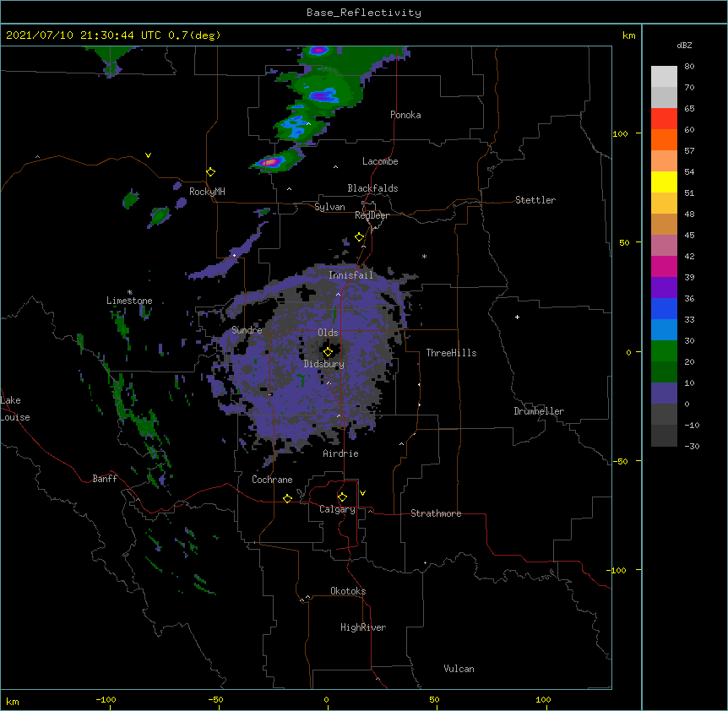
Task: Click the Calgary city label
Action: (x=337, y=509)
